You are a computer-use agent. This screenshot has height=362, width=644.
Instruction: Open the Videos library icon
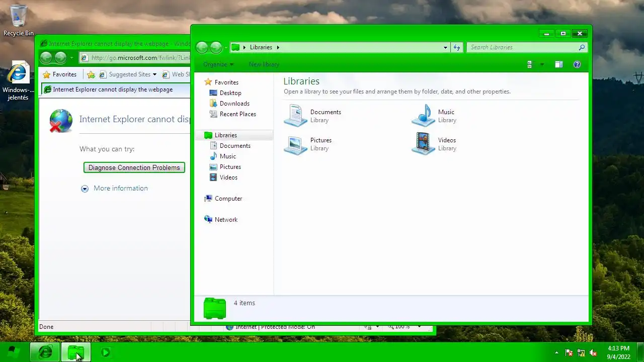[423, 144]
